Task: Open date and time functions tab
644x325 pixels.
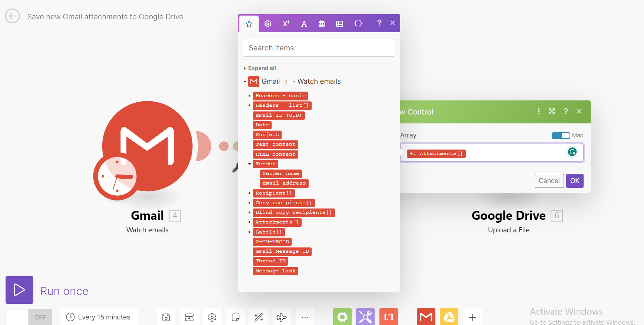Action: [x=322, y=24]
